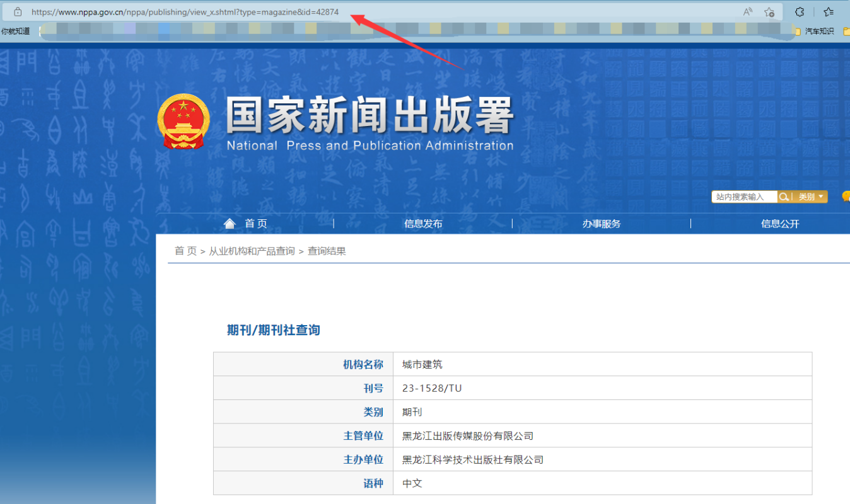Click the 期刊/期刊社查询 heading
850x504 pixels.
[274, 330]
